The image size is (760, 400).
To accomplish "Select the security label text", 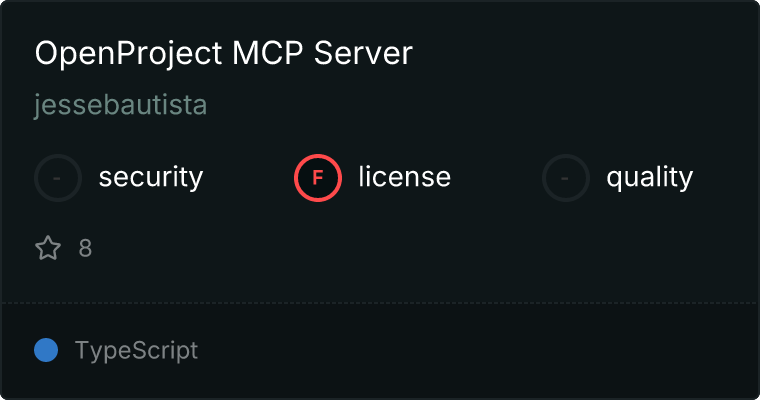I will tap(150, 178).
